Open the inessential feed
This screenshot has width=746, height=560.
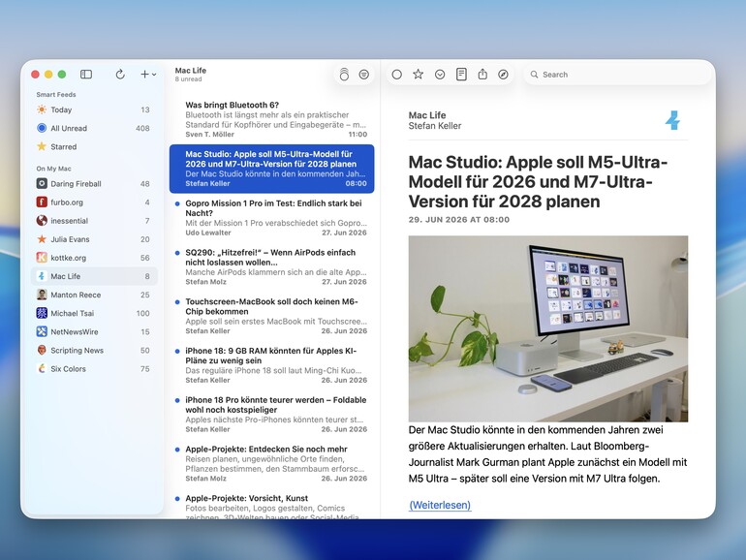pyautogui.click(x=94, y=221)
